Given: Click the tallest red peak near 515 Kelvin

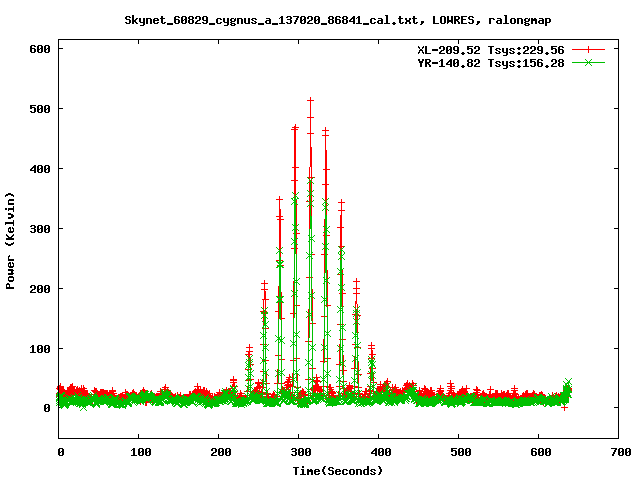Looking at the screenshot, I should click(x=311, y=100).
